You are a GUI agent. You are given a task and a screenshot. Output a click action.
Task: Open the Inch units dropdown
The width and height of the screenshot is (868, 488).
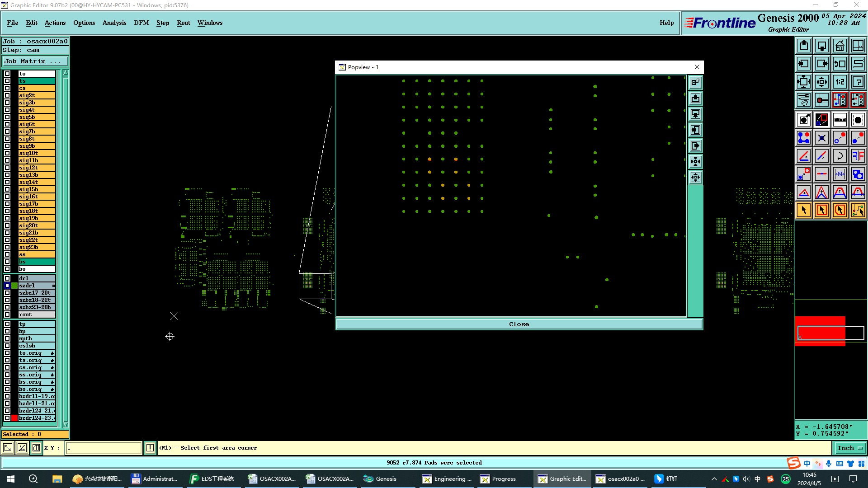(850, 448)
